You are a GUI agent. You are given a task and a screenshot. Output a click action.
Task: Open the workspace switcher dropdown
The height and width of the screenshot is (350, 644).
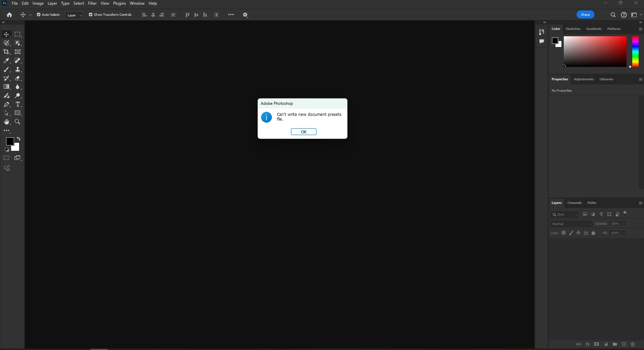[x=636, y=15]
